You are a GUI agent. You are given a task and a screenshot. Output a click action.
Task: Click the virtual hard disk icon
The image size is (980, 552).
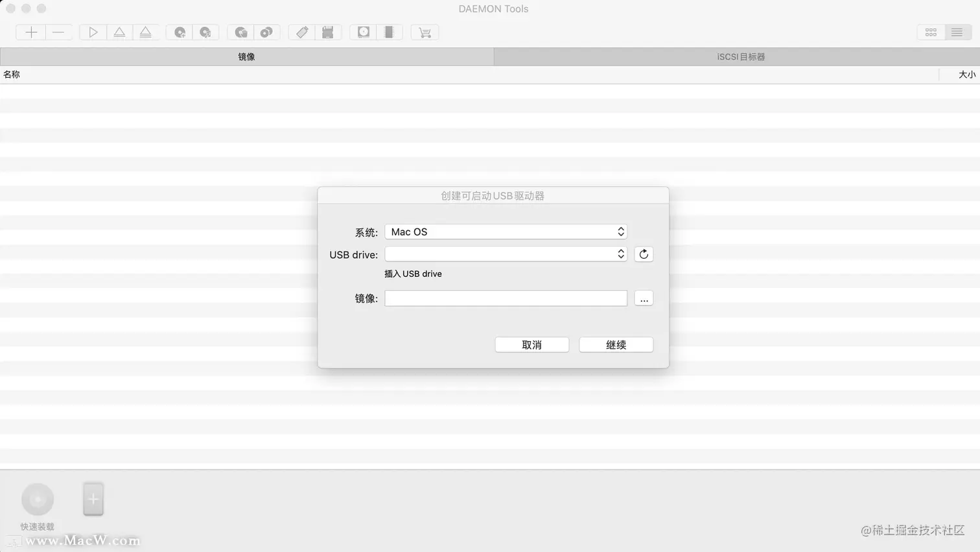pos(363,32)
